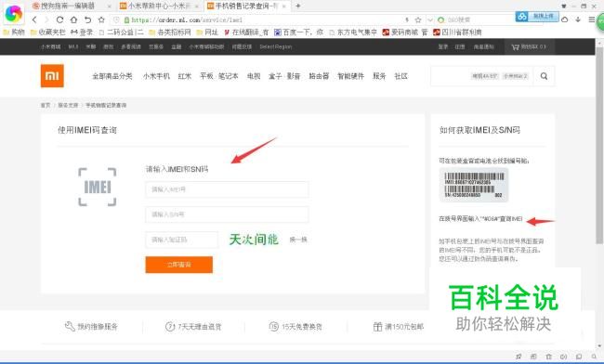Image resolution: width=604 pixels, height=364 pixels.
Task: Click the undo close-tab arrow icon
Action: click(x=88, y=19)
